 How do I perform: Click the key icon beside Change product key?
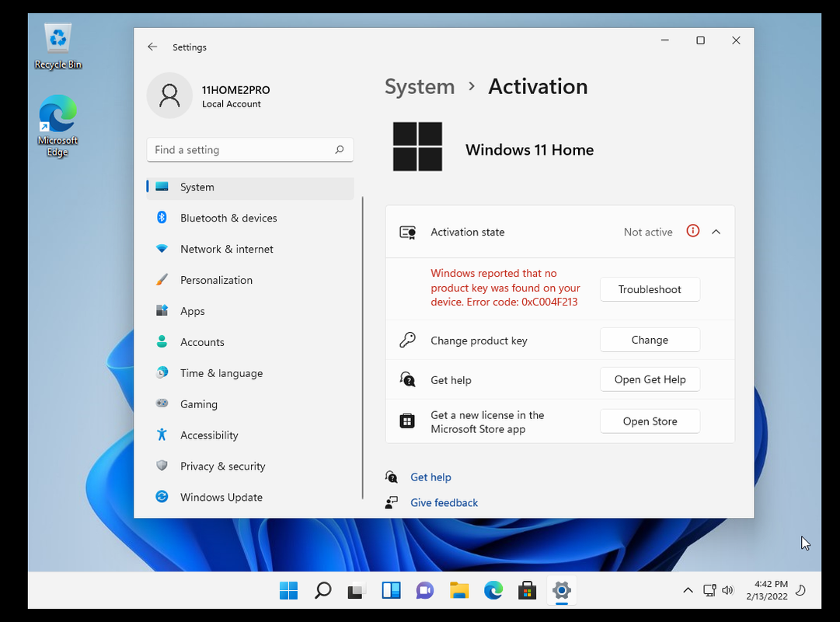[x=408, y=340]
